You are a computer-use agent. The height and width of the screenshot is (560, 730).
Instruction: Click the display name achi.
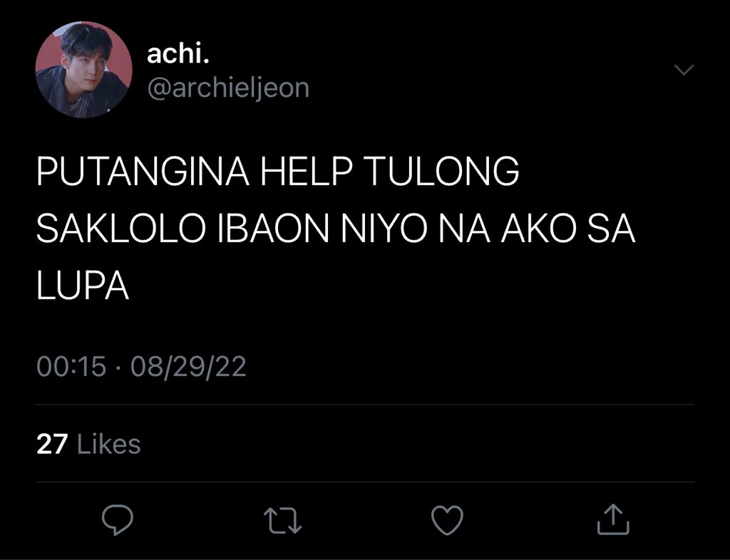178,54
